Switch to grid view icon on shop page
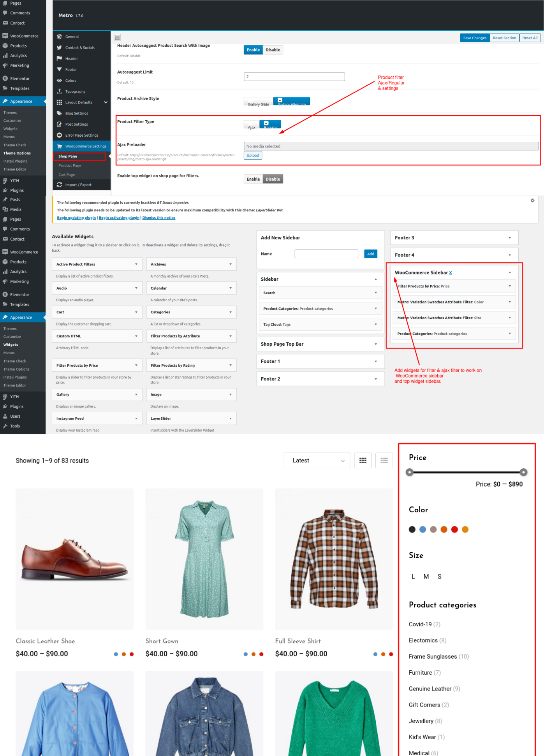The width and height of the screenshot is (544, 756). pyautogui.click(x=363, y=461)
